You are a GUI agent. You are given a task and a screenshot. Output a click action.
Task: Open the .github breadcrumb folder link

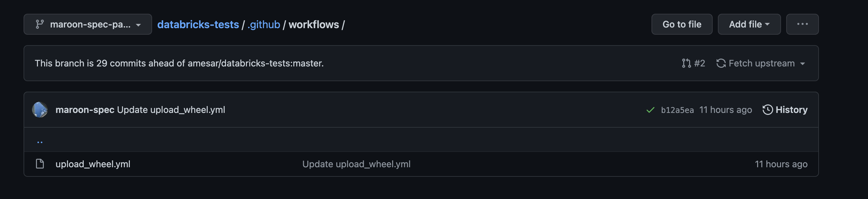coord(264,25)
